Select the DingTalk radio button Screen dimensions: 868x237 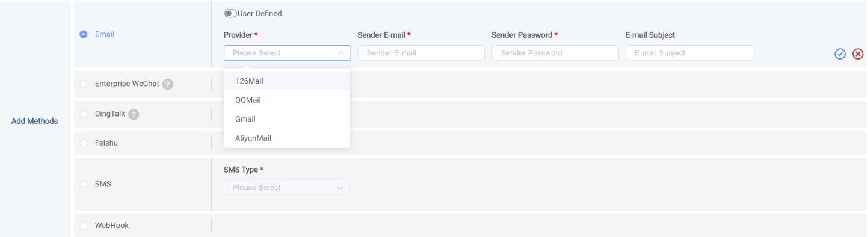coord(84,114)
